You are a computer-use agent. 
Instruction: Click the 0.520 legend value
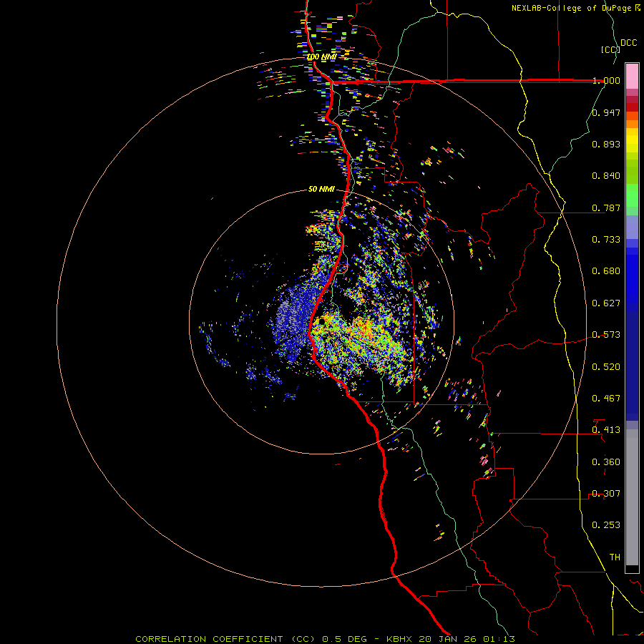[606, 367]
